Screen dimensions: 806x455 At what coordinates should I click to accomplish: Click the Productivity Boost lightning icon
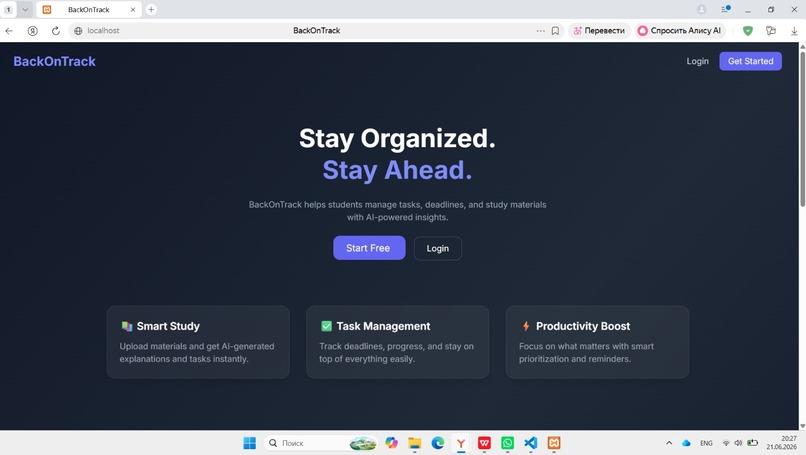click(526, 326)
